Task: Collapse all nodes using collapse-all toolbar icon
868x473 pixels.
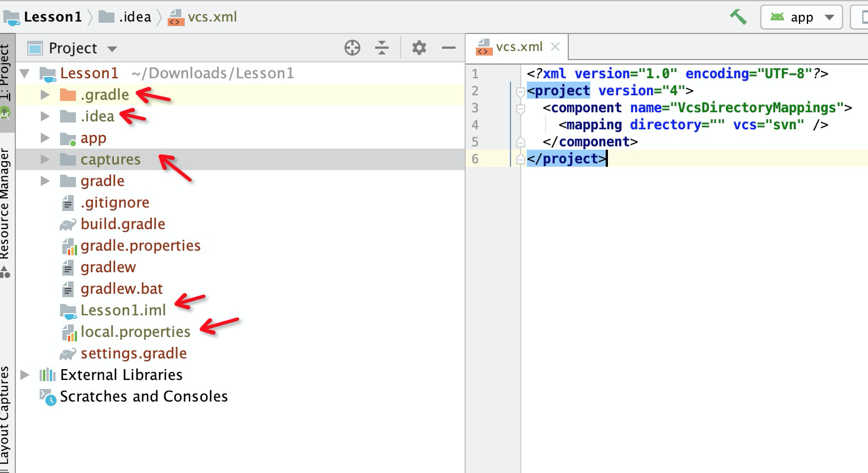Action: (x=382, y=48)
